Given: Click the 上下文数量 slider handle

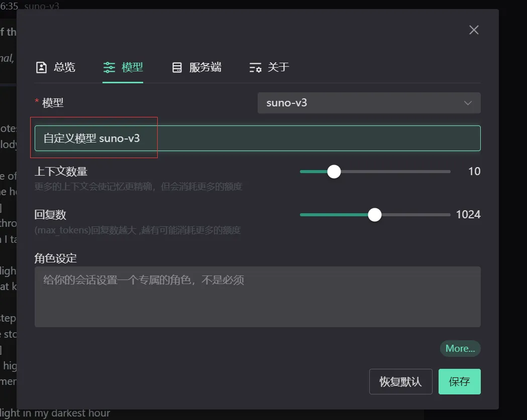Looking at the screenshot, I should pos(334,172).
